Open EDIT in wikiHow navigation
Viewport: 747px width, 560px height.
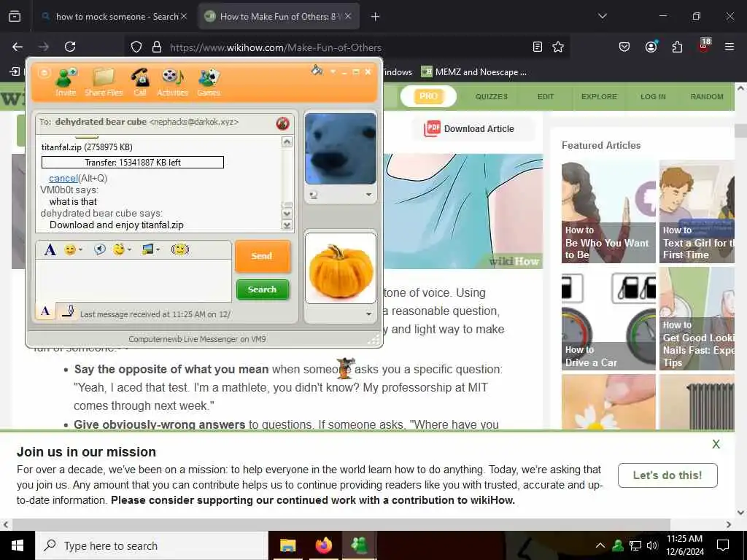point(546,97)
